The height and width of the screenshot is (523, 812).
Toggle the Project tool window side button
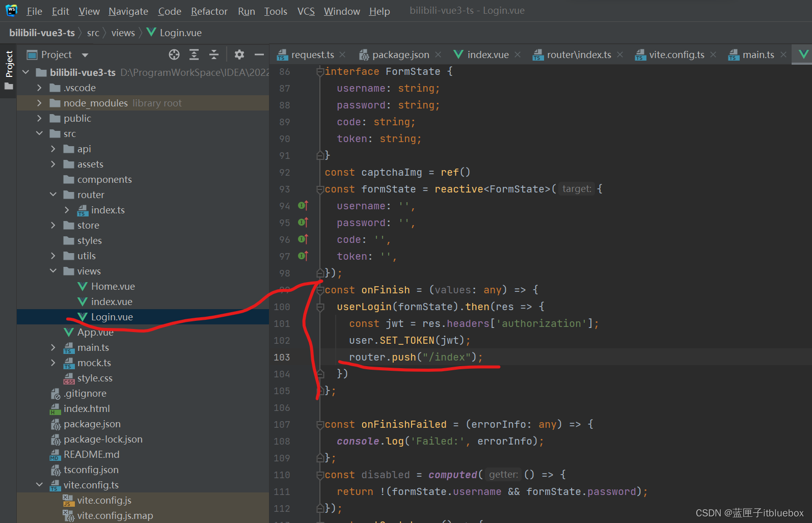[9, 64]
